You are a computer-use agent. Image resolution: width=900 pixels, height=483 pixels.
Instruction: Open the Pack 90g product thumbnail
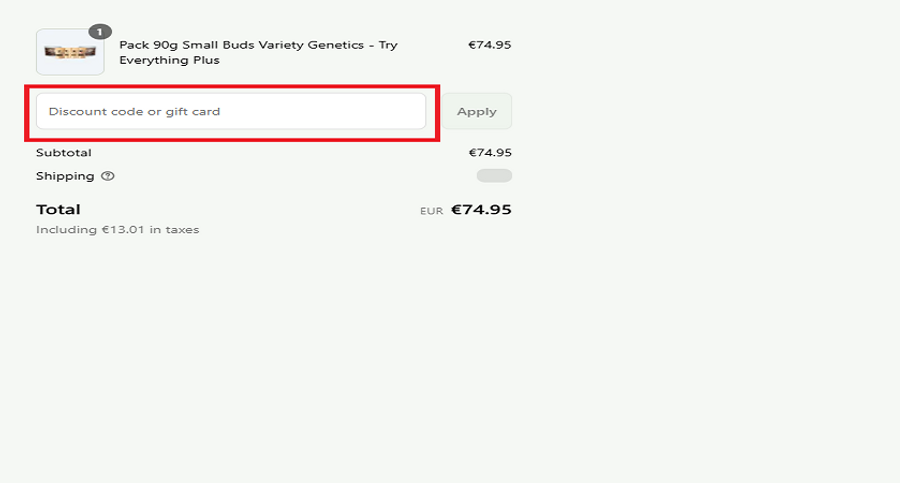point(69,52)
